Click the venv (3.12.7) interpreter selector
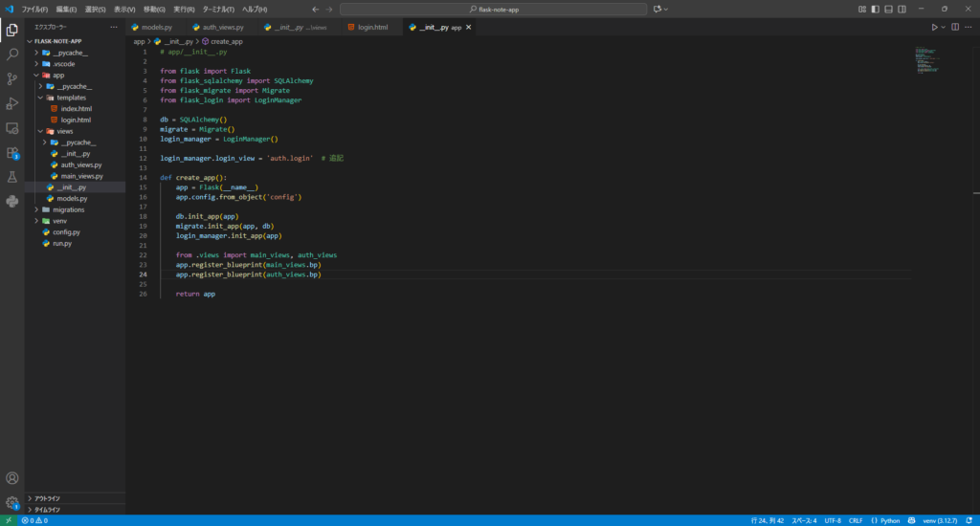Screen dimensions: 980x526 pyautogui.click(x=942, y=520)
